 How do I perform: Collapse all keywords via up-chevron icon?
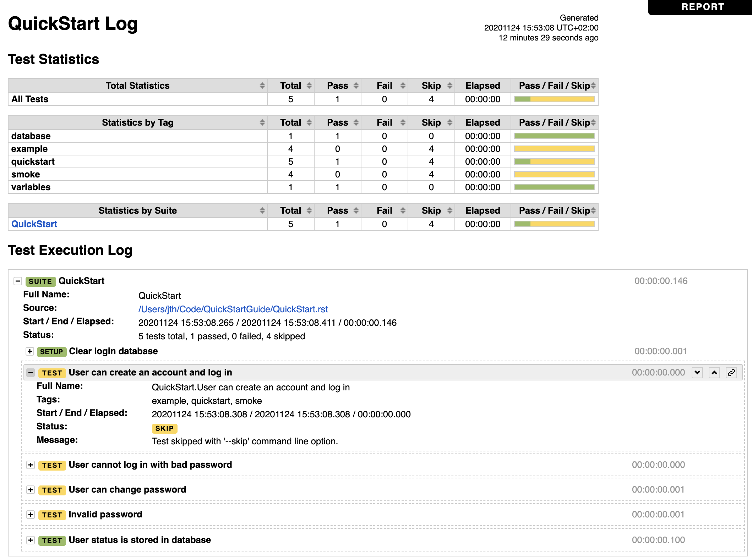click(x=714, y=373)
